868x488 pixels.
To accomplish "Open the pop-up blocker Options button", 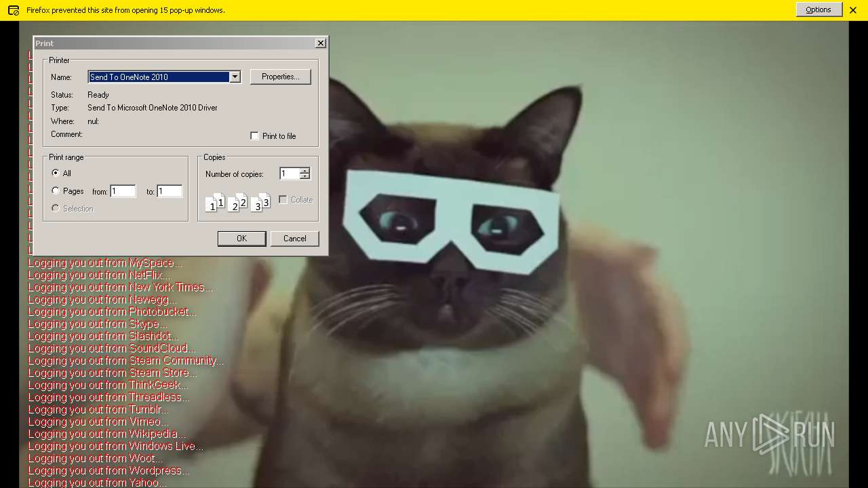I will click(818, 9).
